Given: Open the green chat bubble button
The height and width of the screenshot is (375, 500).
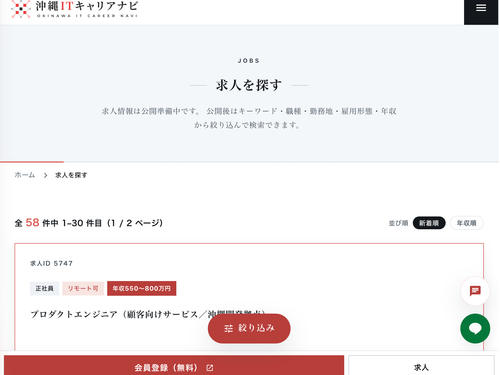Looking at the screenshot, I should tap(475, 328).
